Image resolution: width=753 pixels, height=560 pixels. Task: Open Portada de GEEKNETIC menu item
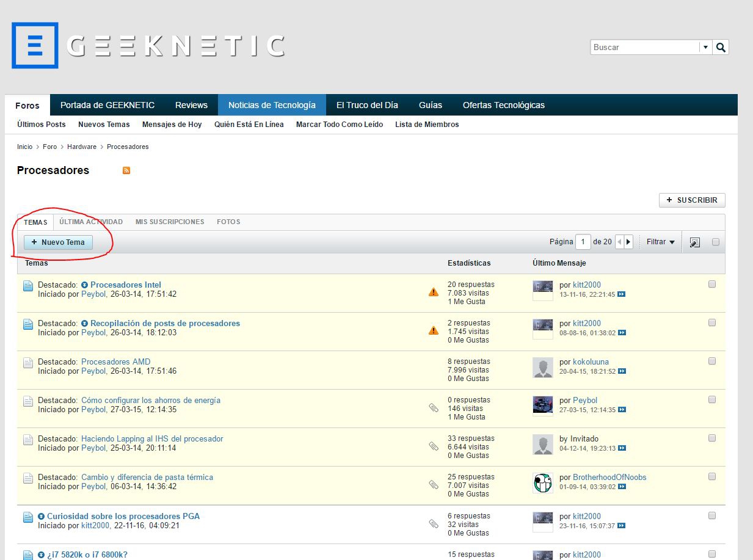107,105
